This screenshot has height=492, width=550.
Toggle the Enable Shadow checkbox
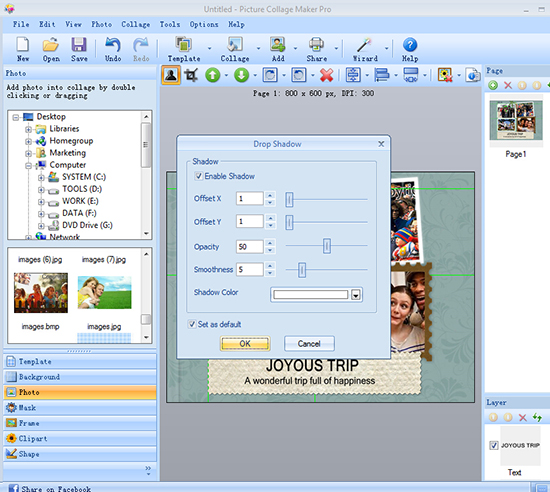(199, 176)
